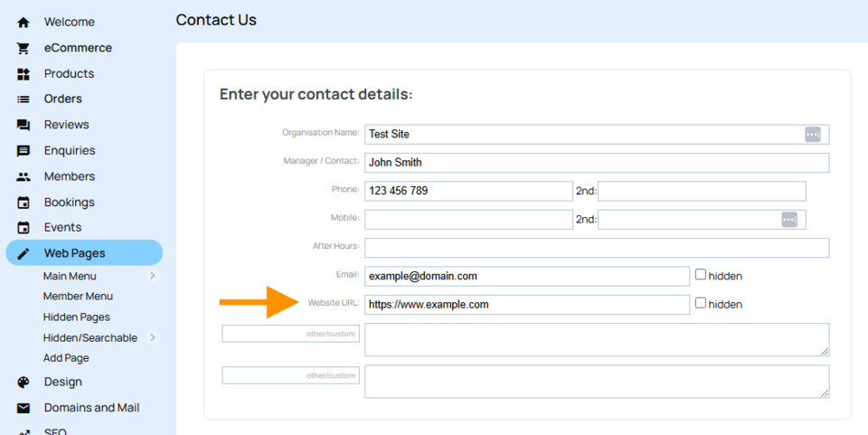This screenshot has width=868, height=435.
Task: Expand the Main Menu submenu arrow
Action: [152, 276]
